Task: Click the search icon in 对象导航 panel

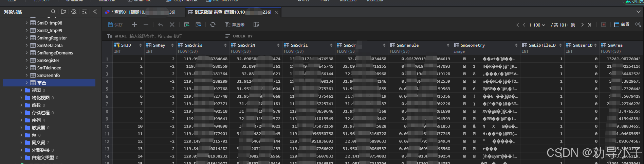Action: coord(53,12)
